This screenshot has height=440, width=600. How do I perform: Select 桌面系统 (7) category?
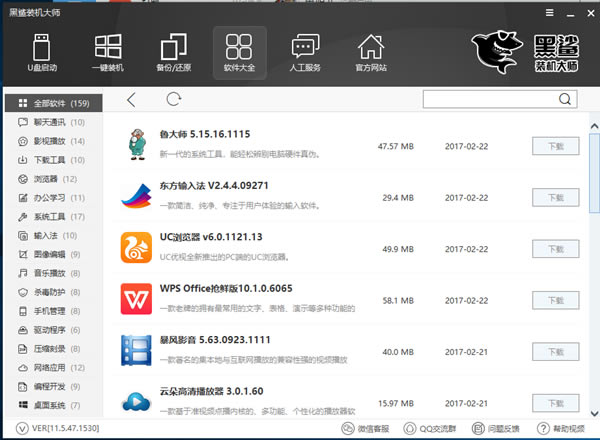point(54,405)
